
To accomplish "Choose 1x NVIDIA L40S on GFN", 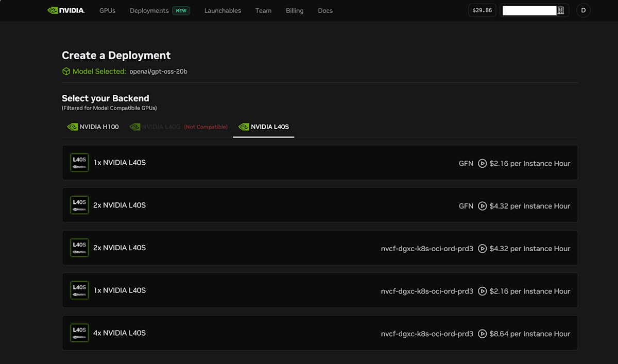I will [x=320, y=163].
